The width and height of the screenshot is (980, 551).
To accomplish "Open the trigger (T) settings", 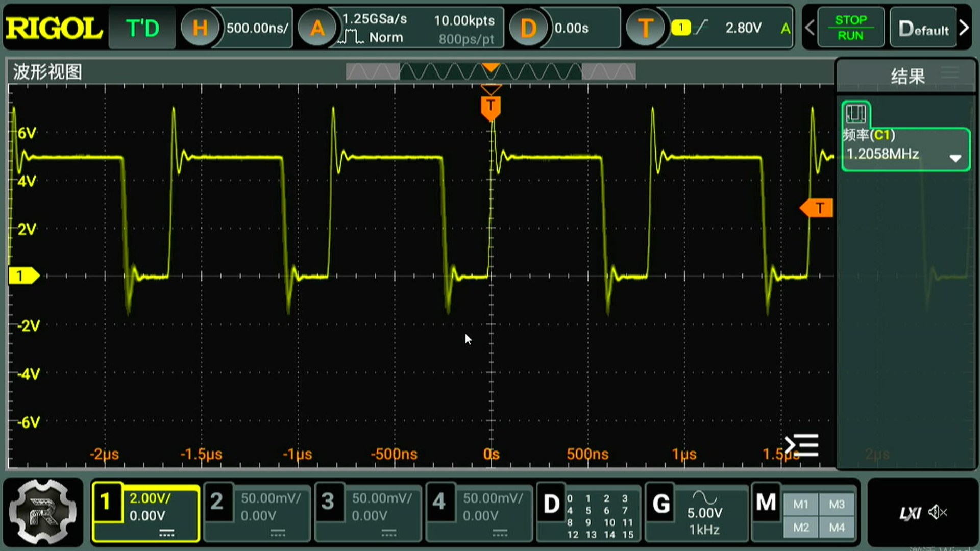I will coord(646,28).
